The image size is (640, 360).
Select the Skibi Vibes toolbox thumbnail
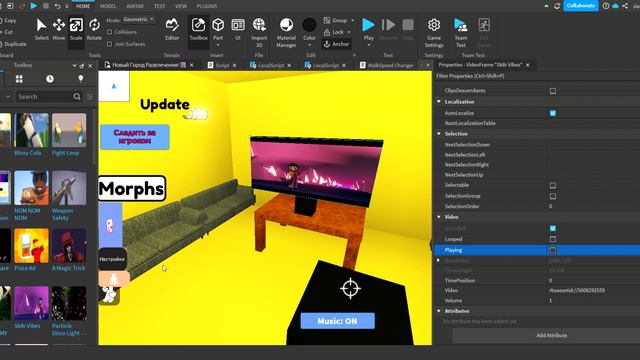coord(31,303)
